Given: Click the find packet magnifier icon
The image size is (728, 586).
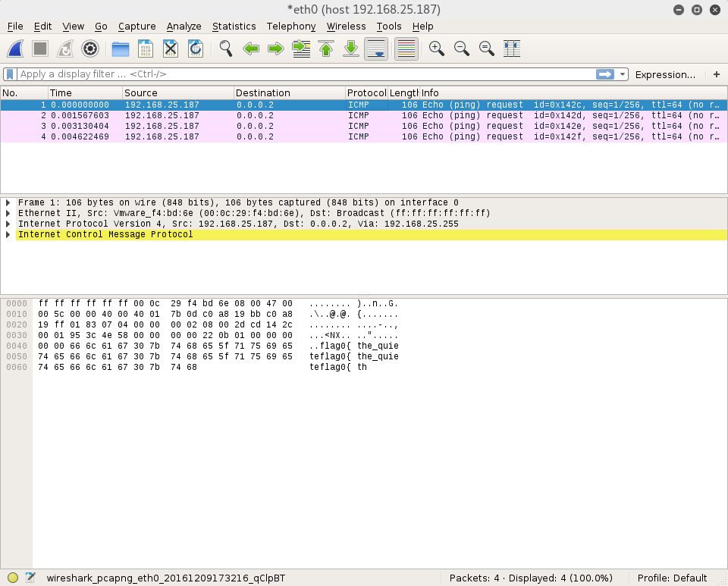Looking at the screenshot, I should coord(226,49).
